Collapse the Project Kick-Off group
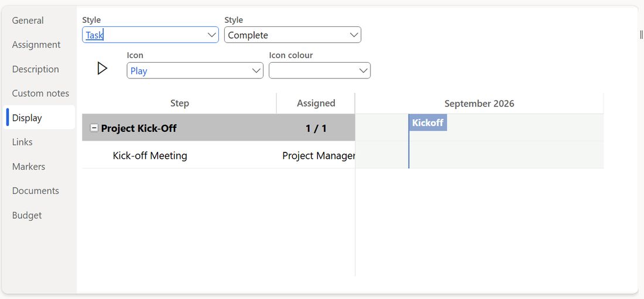Viewport: 644px width, 299px height. coord(94,128)
